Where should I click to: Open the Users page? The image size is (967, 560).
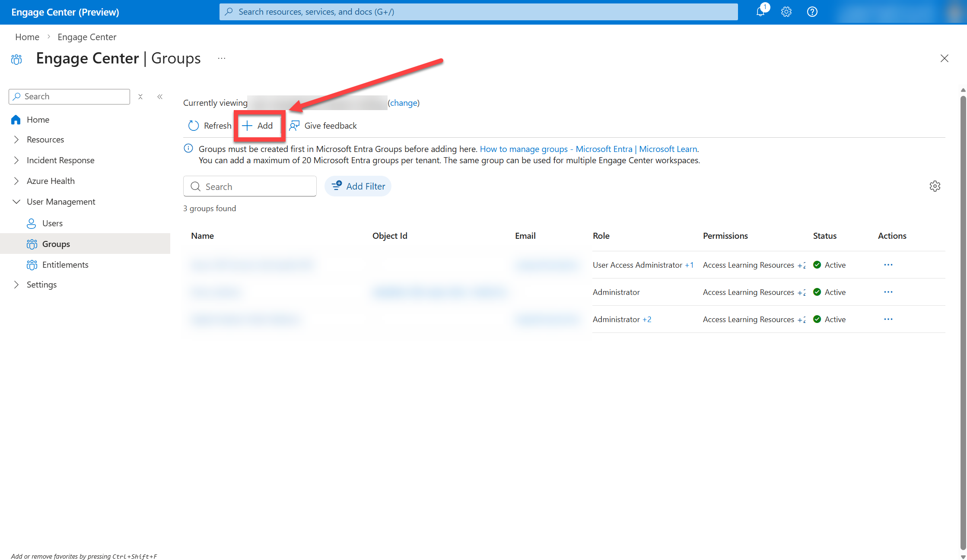coord(52,223)
